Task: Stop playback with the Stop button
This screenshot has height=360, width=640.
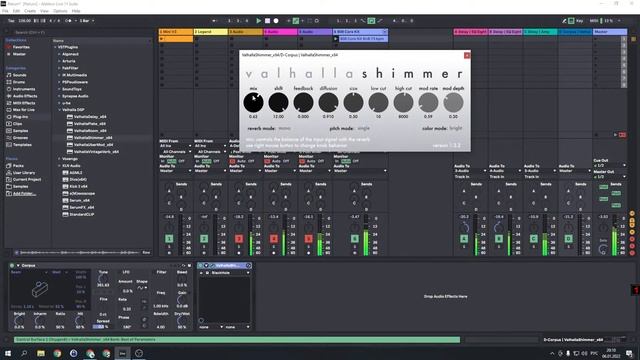Action: [x=267, y=20]
